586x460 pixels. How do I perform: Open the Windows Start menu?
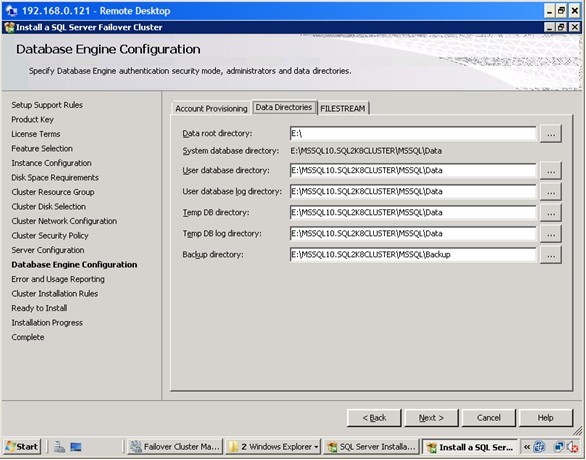point(22,447)
